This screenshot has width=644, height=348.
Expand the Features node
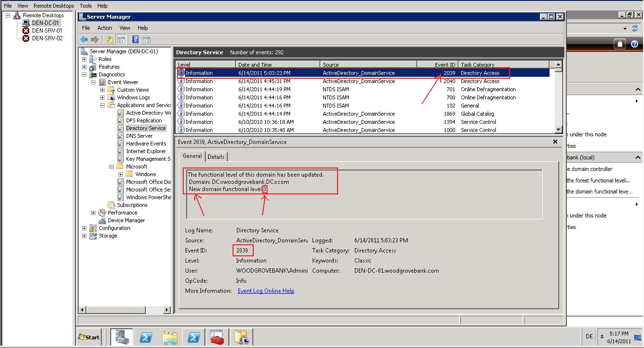click(84, 67)
